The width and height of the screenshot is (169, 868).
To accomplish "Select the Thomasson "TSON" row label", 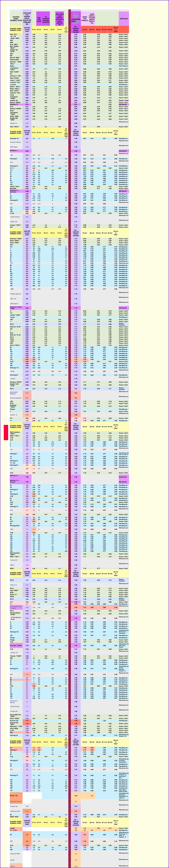I will (14, 114).
